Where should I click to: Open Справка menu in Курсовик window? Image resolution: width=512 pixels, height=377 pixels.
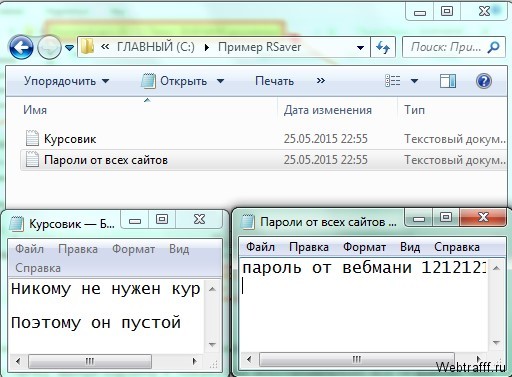[38, 268]
